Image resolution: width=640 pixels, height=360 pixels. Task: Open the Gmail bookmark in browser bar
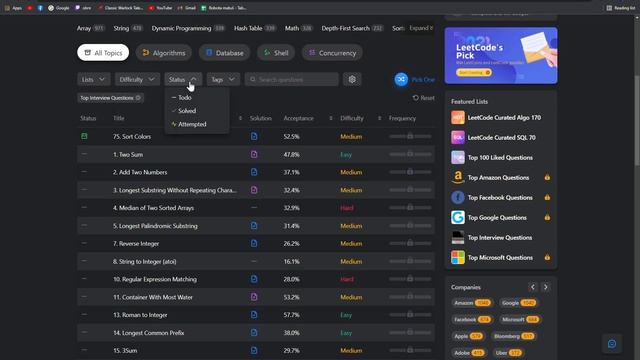pyautogui.click(x=187, y=8)
